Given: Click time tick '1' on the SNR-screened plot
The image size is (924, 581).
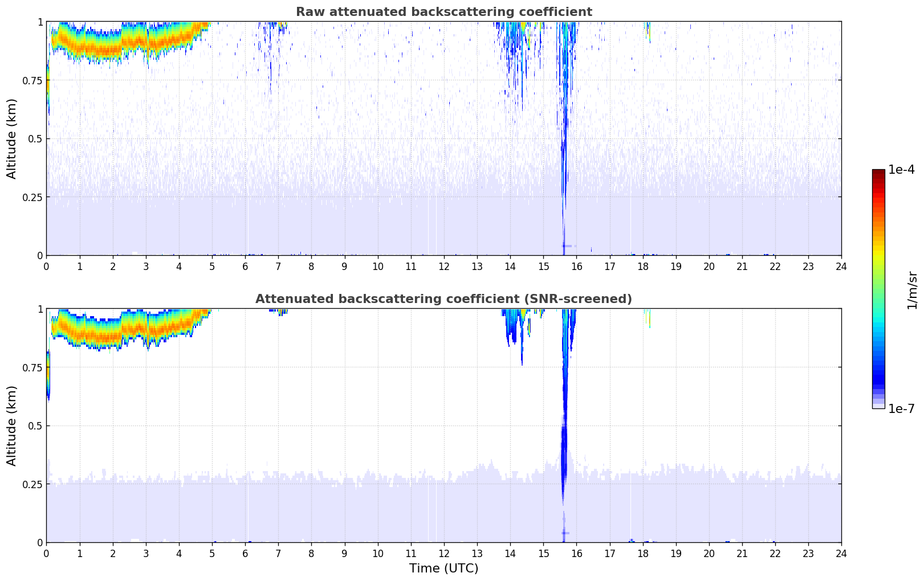Looking at the screenshot, I should [x=79, y=553].
